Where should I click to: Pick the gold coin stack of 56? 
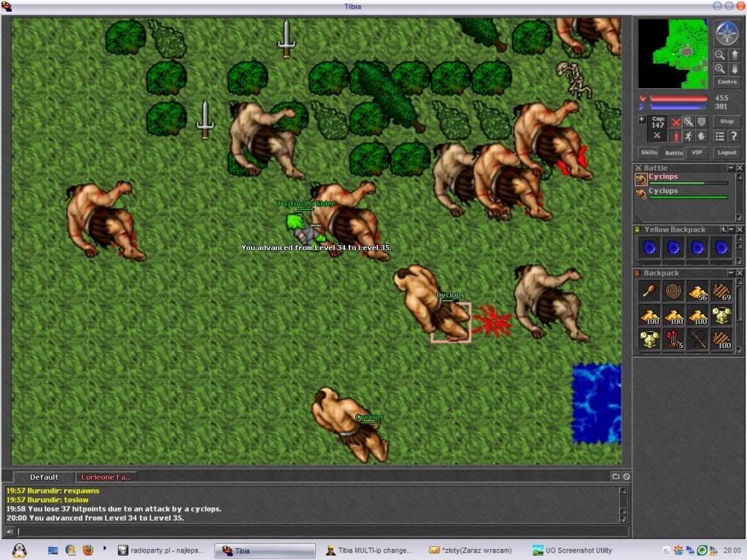pyautogui.click(x=697, y=291)
